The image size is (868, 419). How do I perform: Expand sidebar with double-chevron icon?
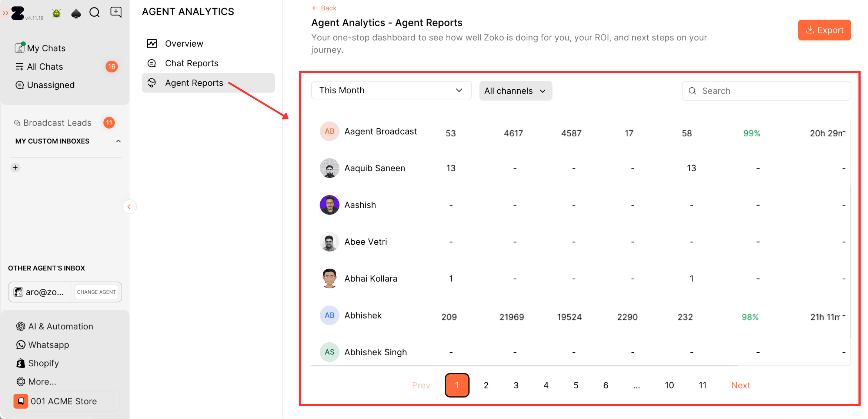tap(5, 13)
